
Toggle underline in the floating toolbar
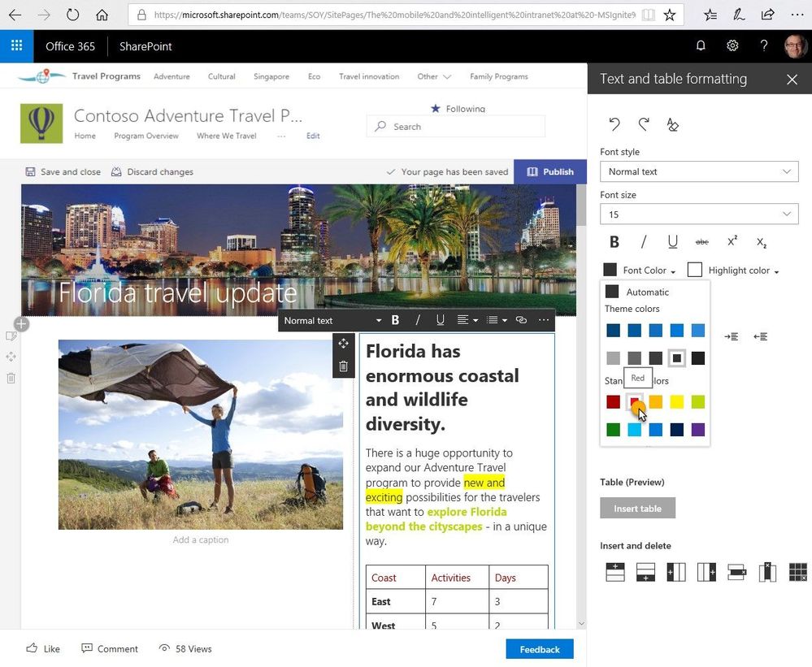pos(440,320)
